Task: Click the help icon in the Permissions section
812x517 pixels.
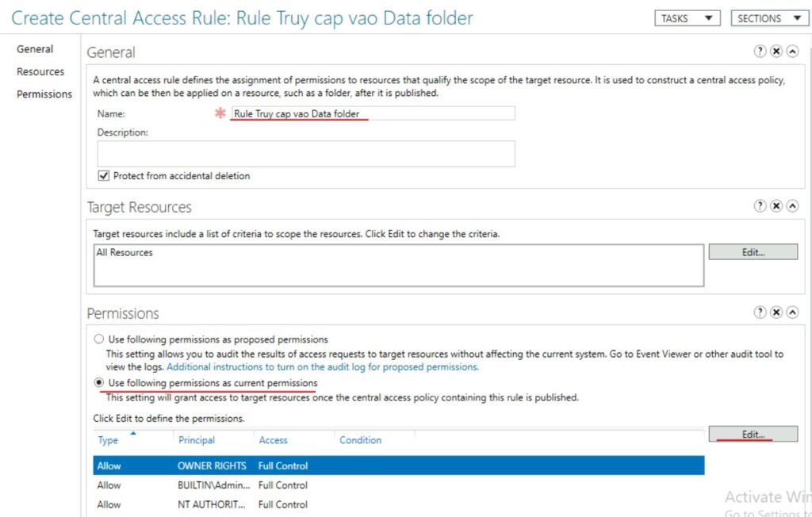Action: [760, 312]
